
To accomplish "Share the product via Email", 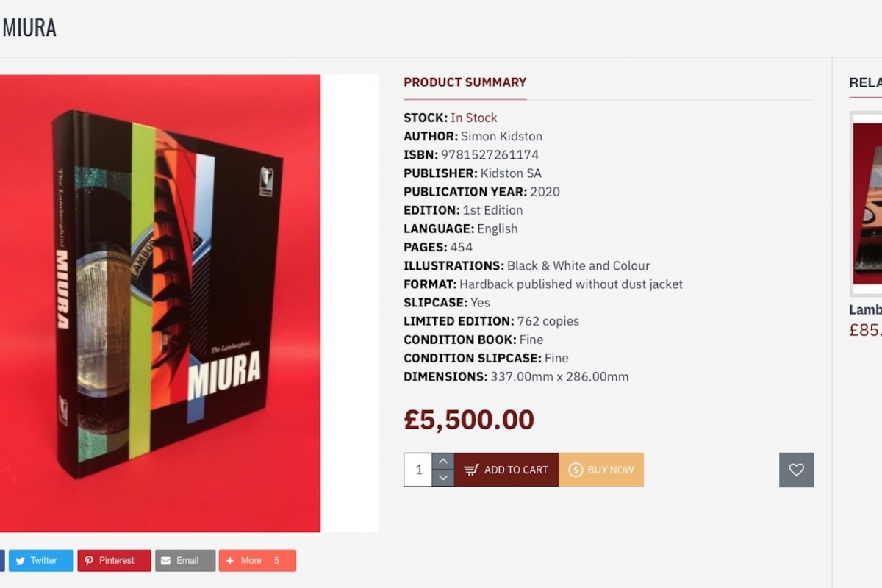I will pos(185,561).
